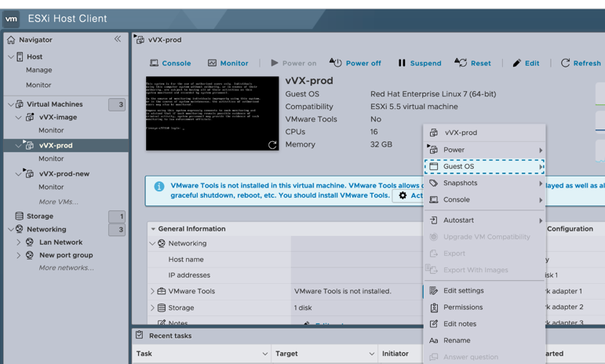Click the Rename Aa icon in context menu
Viewport: 605px width, 364px height.
434,340
